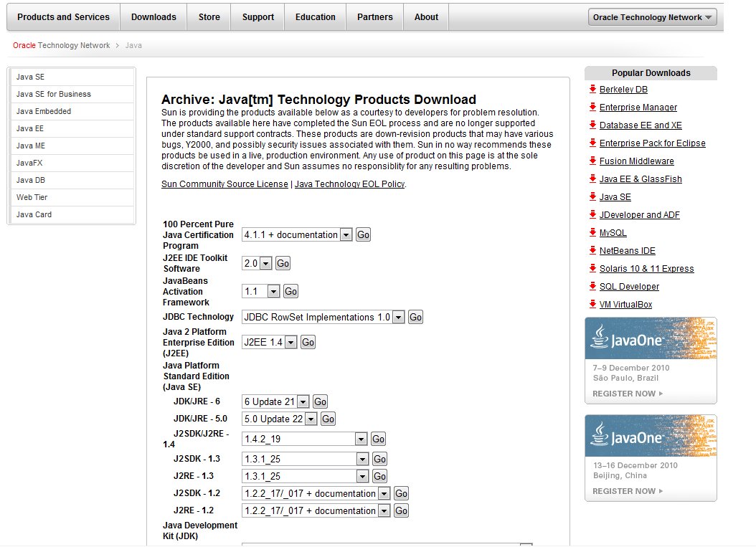Click the download arrow icon beside the Popular Downloads Java SE link
Viewport: 756px width, 547px height.
pyautogui.click(x=592, y=196)
